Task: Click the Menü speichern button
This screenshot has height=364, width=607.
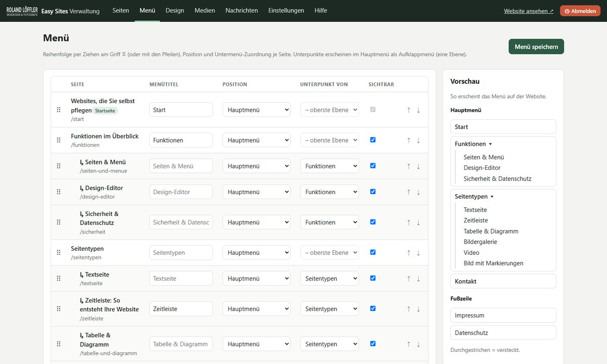Action: coord(536,47)
